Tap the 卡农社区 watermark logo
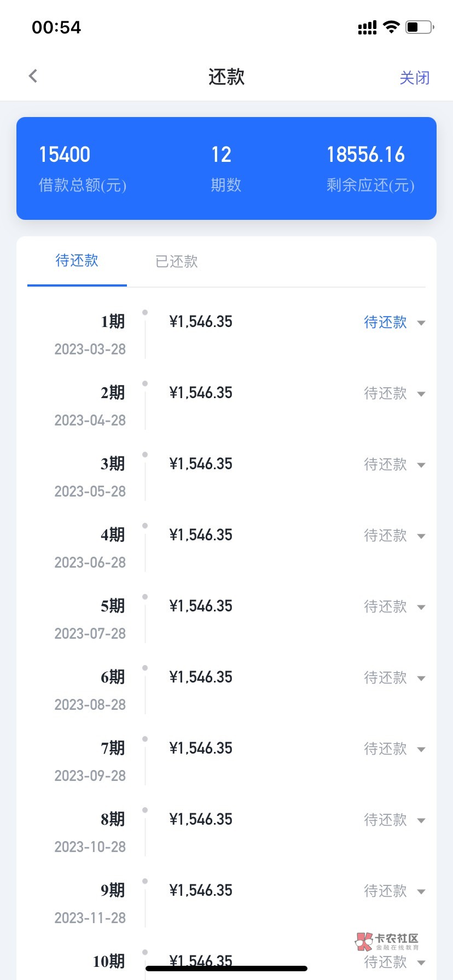Image resolution: width=453 pixels, height=980 pixels. [387, 941]
